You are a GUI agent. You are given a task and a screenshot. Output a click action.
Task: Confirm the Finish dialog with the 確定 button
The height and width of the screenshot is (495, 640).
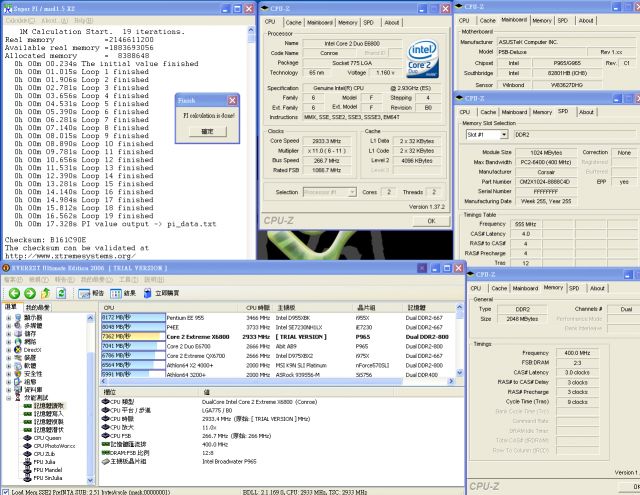click(x=207, y=131)
